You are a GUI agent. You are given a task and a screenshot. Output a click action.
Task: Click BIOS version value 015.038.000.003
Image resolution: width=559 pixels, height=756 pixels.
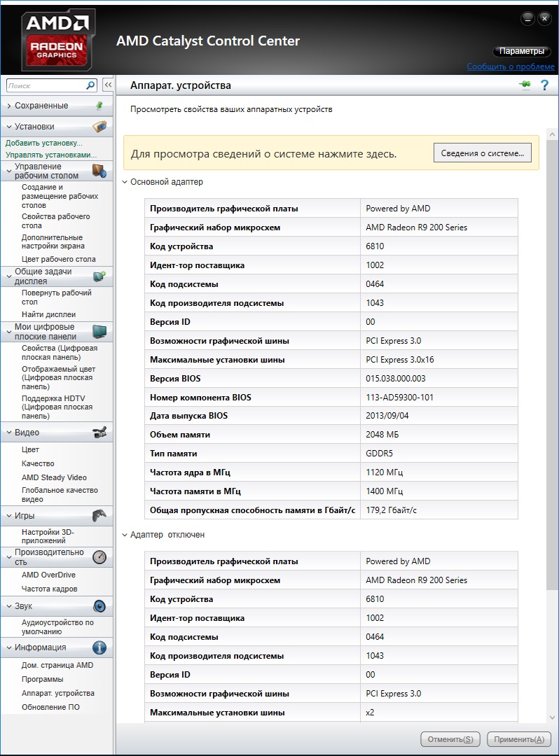pyautogui.click(x=396, y=379)
